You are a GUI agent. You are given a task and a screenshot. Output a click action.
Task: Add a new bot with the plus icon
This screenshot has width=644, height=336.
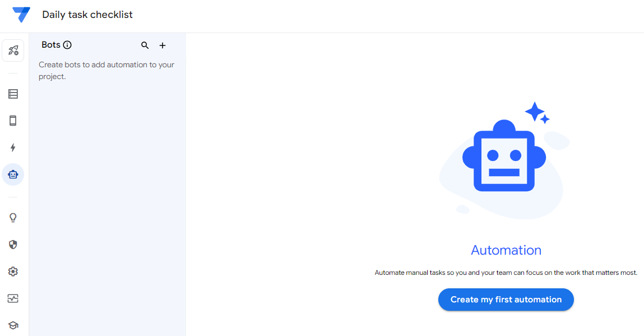(163, 45)
